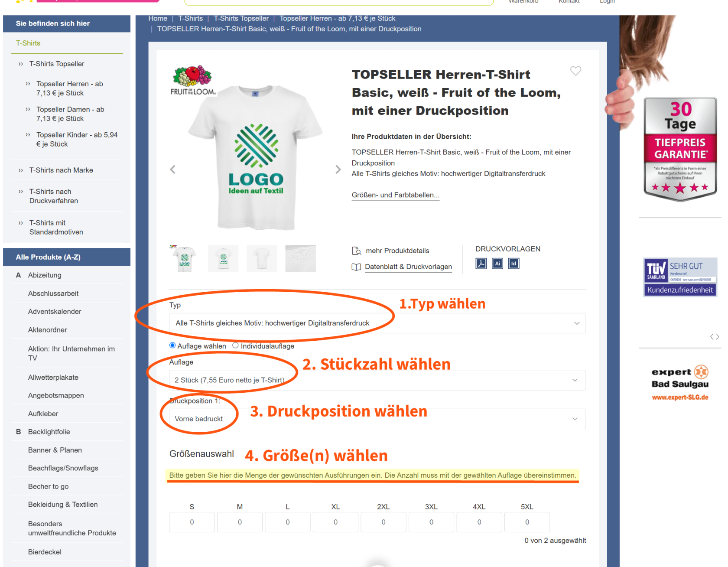The image size is (728, 567).
Task: Select second thumbnail with small logo shirt
Action: pyautogui.click(x=223, y=258)
